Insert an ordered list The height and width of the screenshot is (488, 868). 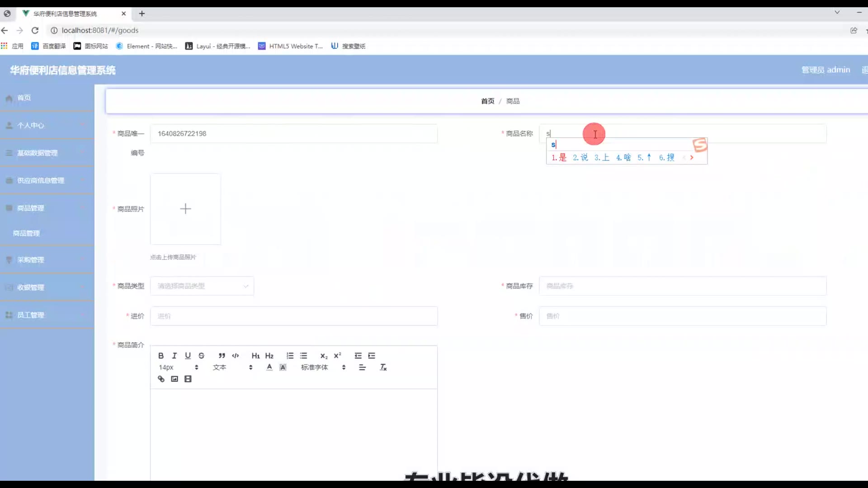pyautogui.click(x=290, y=356)
